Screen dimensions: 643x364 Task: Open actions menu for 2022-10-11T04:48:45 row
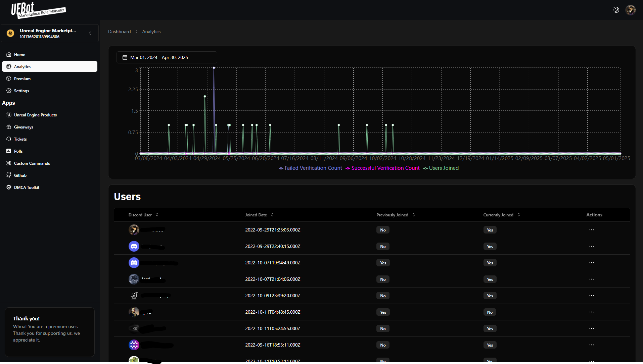click(592, 312)
